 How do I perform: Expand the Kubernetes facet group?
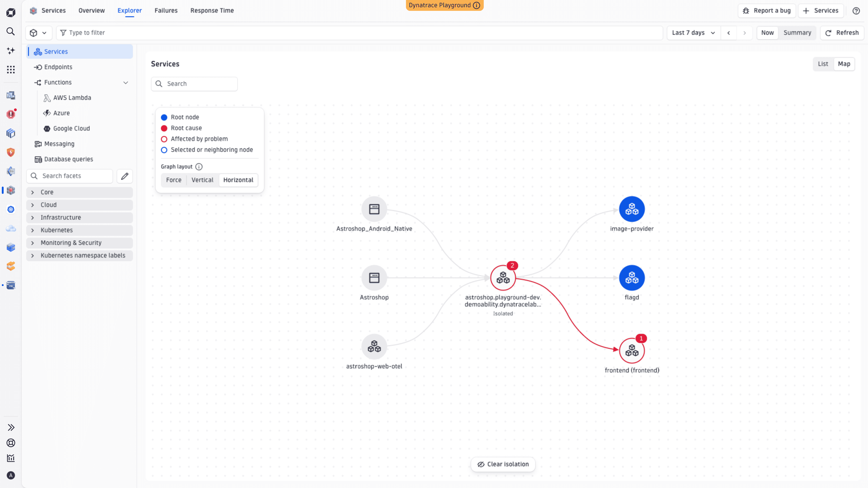80,230
